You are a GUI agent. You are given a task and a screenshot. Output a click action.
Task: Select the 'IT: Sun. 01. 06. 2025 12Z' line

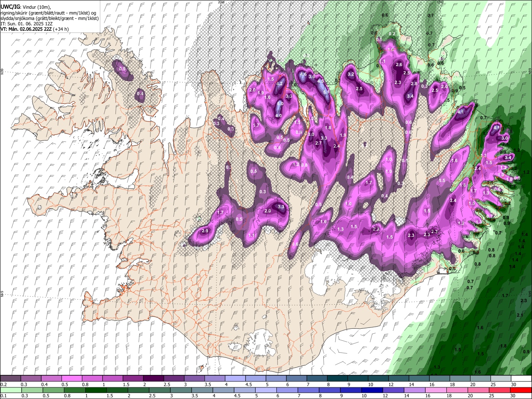click(x=27, y=24)
